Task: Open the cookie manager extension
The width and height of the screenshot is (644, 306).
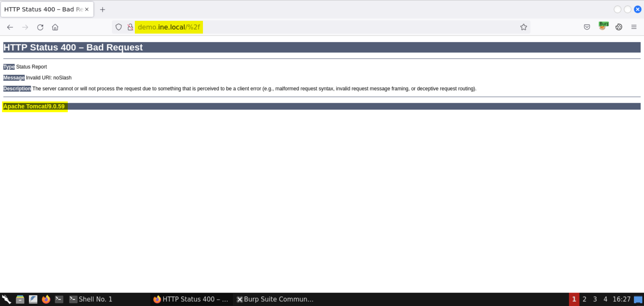Action: (x=619, y=27)
